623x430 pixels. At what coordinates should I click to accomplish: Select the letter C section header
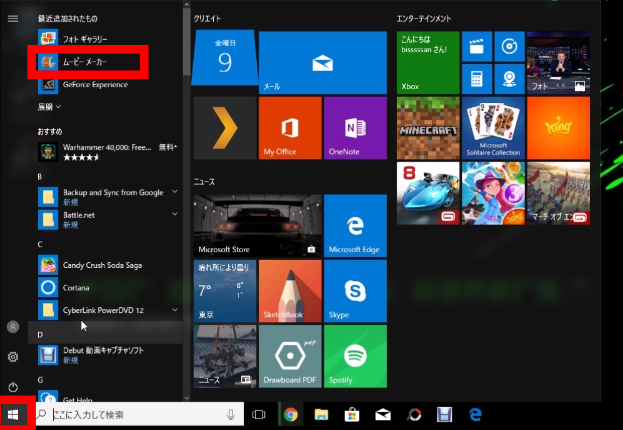click(x=40, y=244)
